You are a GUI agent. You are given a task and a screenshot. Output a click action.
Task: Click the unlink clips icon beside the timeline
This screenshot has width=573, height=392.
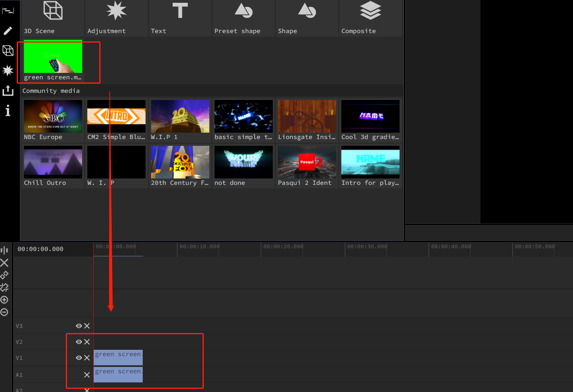pyautogui.click(x=4, y=287)
